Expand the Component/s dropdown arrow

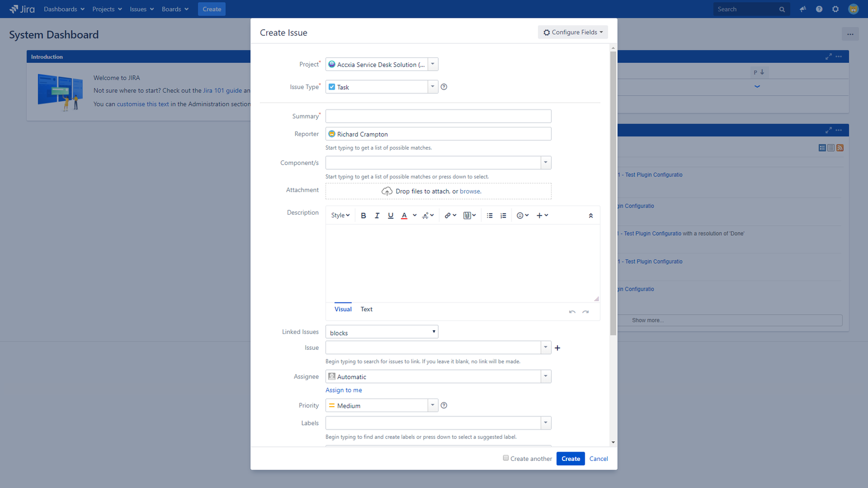pyautogui.click(x=546, y=163)
